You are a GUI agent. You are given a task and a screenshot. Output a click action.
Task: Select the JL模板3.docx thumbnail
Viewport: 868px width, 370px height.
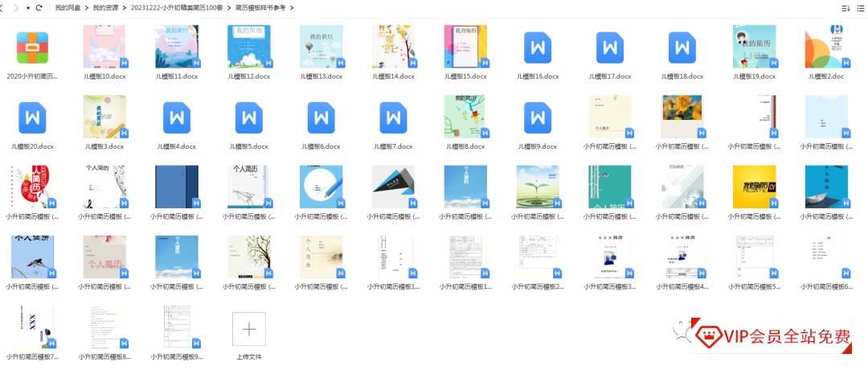(x=104, y=117)
